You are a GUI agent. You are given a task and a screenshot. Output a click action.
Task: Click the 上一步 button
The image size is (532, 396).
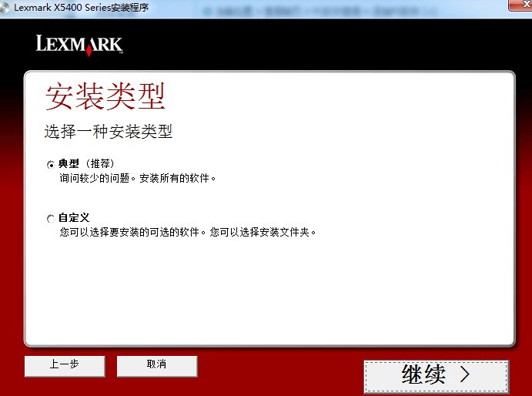click(65, 366)
